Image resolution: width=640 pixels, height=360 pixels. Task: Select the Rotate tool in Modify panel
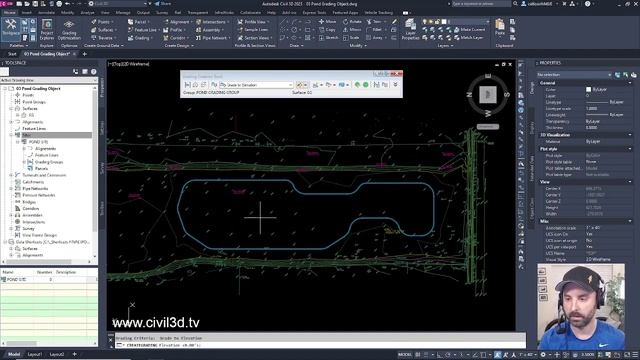(352, 21)
